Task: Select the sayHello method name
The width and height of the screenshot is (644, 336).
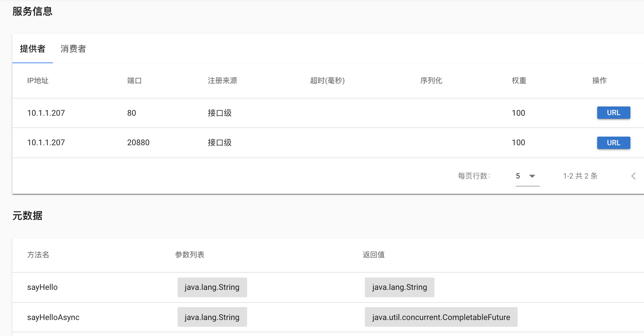Action: tap(42, 287)
